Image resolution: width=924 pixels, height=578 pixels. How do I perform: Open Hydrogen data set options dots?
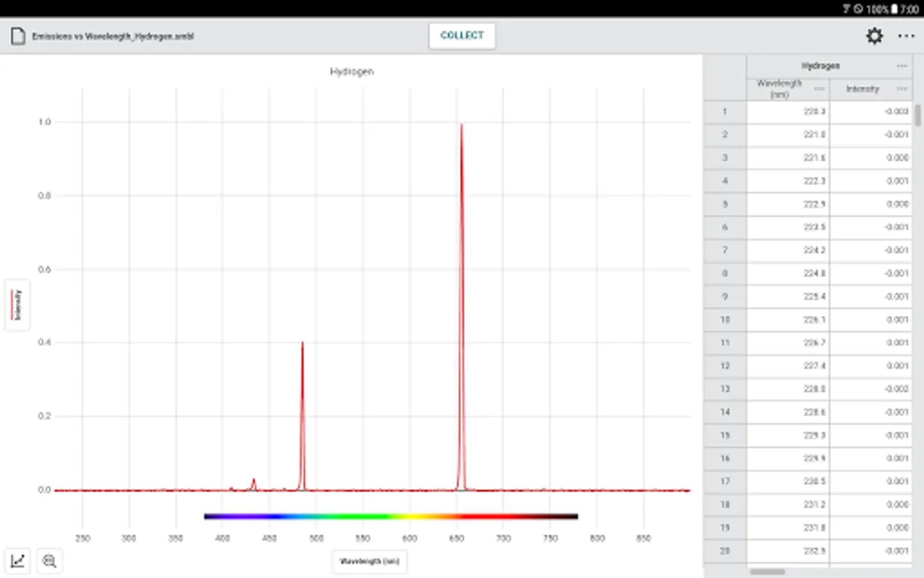(x=902, y=66)
